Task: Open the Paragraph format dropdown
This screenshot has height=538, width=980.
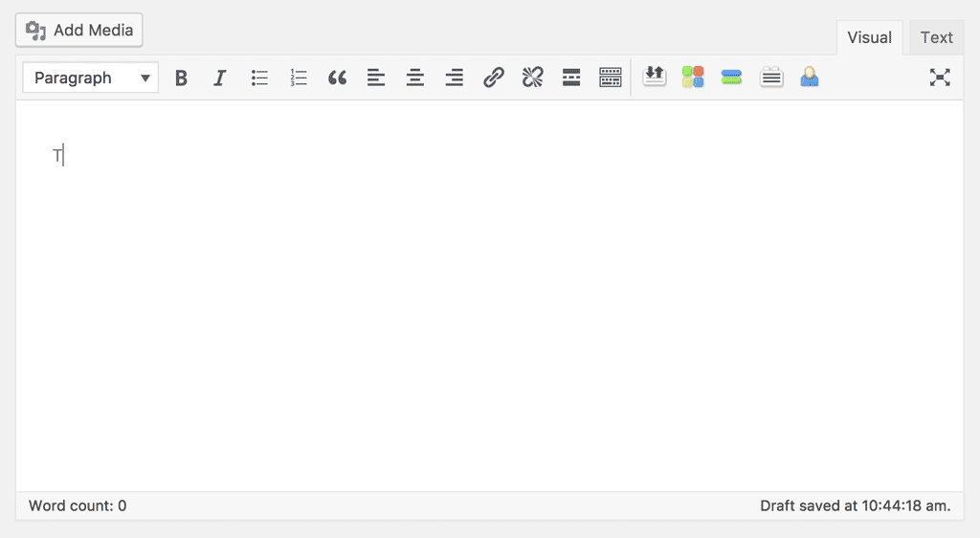Action: (x=91, y=78)
